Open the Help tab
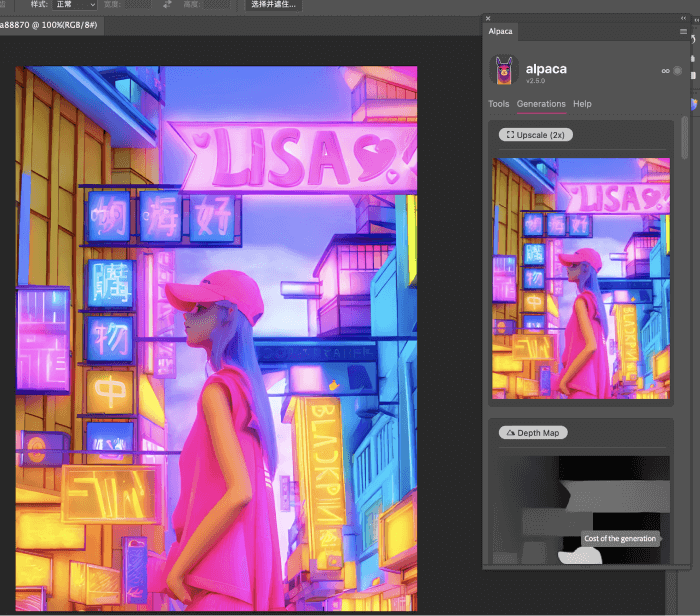The image size is (700, 616). tap(582, 104)
